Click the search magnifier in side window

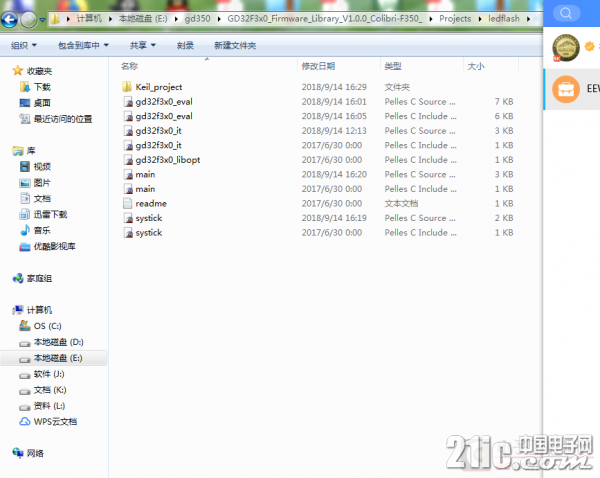(566, 13)
